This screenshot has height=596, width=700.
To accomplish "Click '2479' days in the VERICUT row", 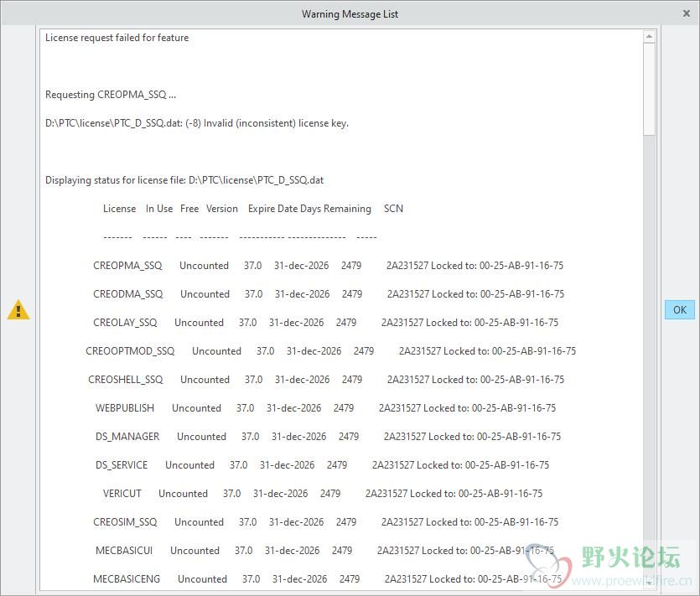I will 330,494.
